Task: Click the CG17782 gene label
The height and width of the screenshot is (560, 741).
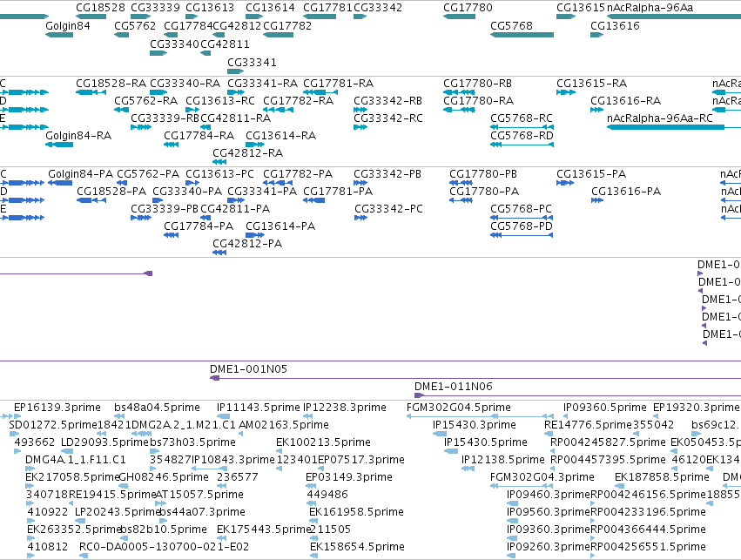Action: pyautogui.click(x=287, y=25)
